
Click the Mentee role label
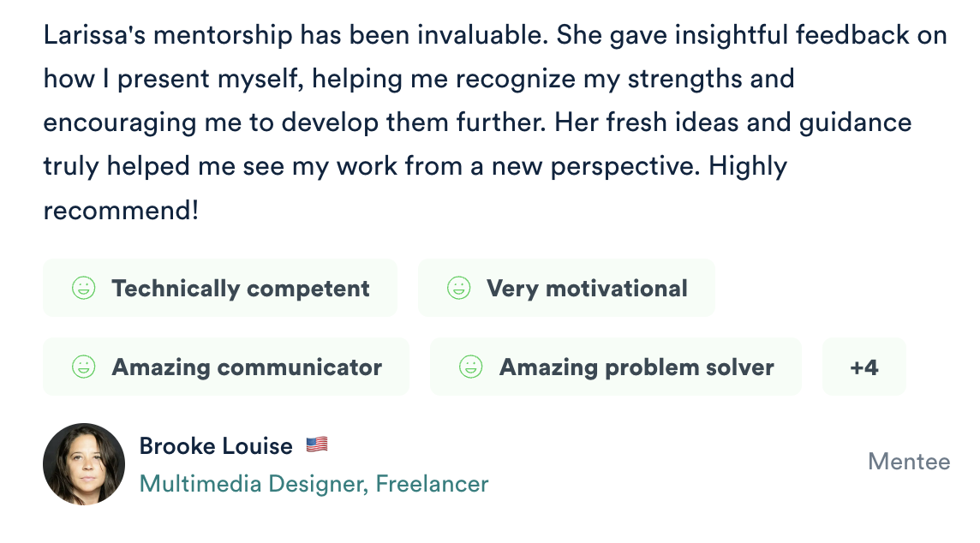coord(909,462)
